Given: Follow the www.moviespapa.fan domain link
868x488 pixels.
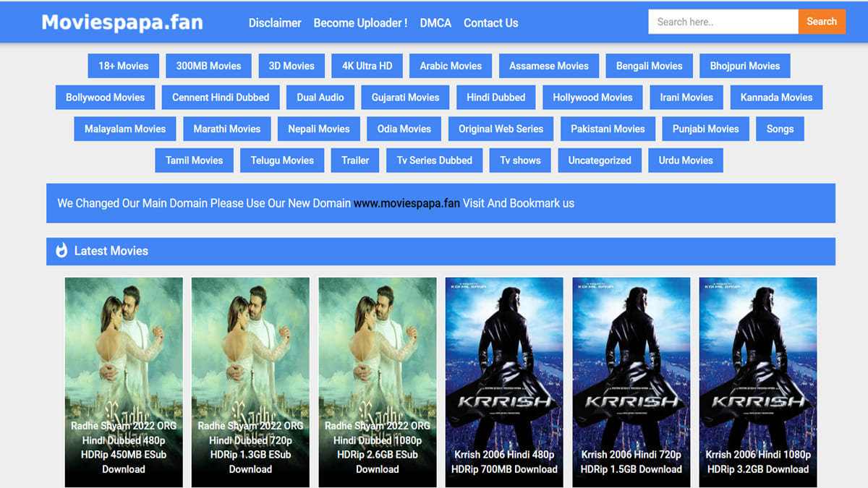Looking at the screenshot, I should [x=407, y=203].
